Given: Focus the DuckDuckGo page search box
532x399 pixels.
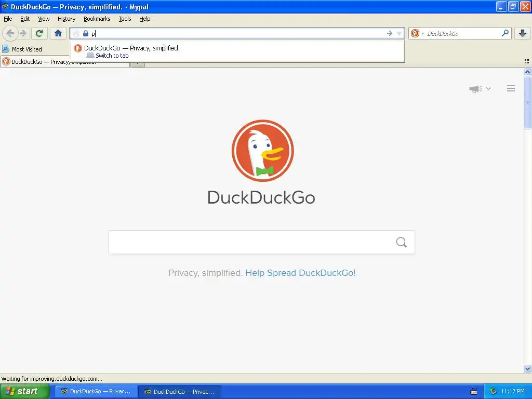Looking at the screenshot, I should pyautogui.click(x=262, y=242).
